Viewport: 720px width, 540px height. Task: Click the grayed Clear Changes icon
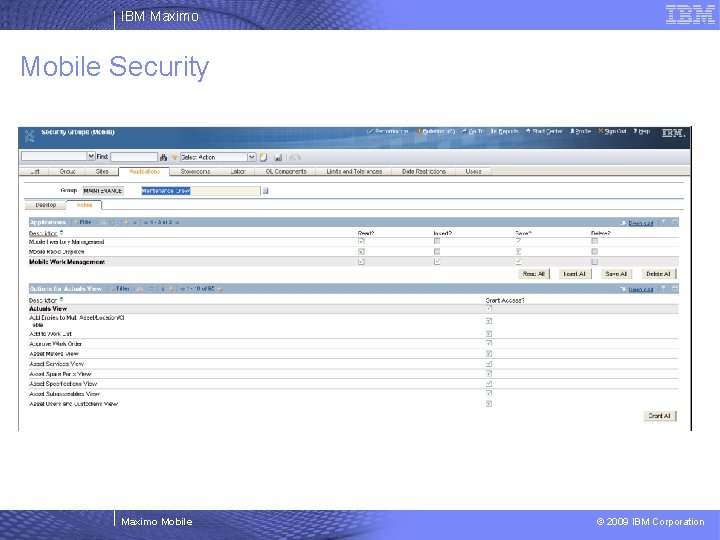coord(294,158)
